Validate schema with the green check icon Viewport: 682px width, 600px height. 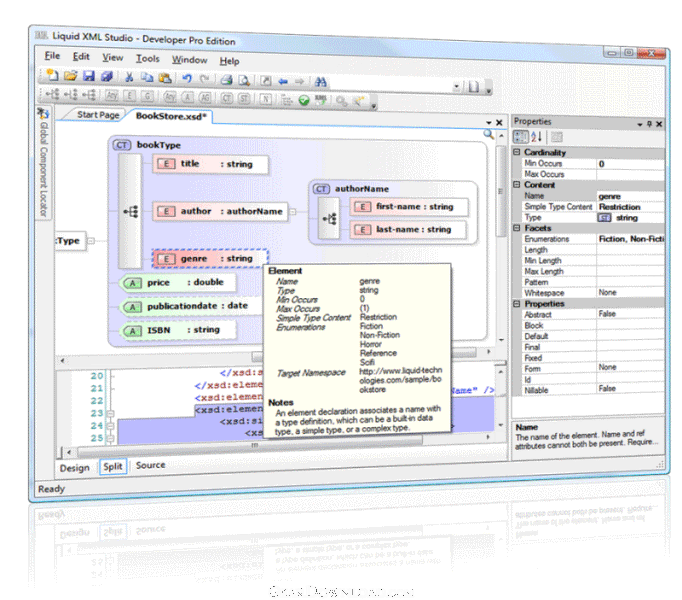coord(304,101)
